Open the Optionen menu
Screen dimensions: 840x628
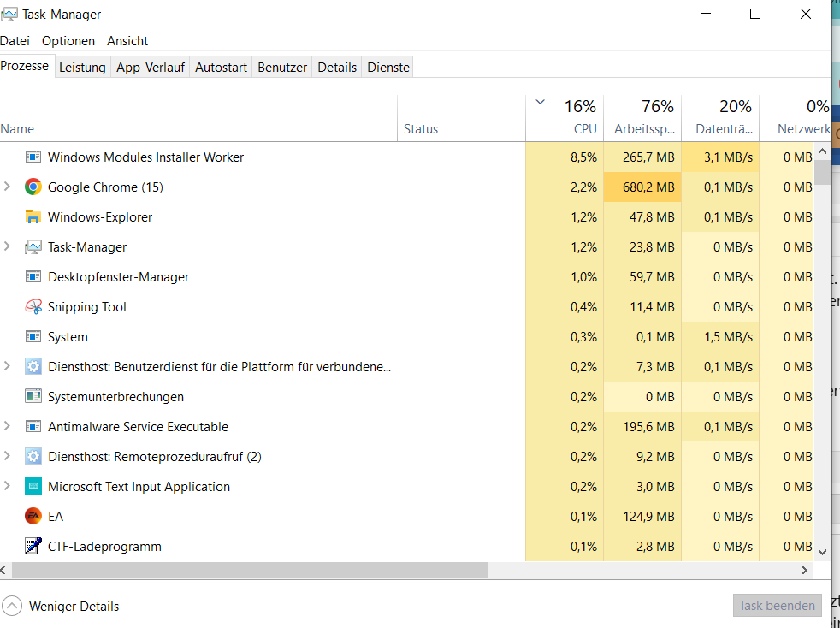click(x=68, y=41)
